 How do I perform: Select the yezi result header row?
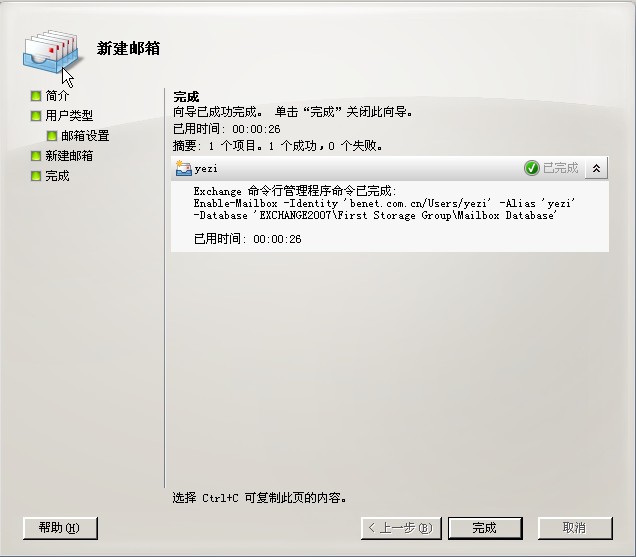(390, 168)
